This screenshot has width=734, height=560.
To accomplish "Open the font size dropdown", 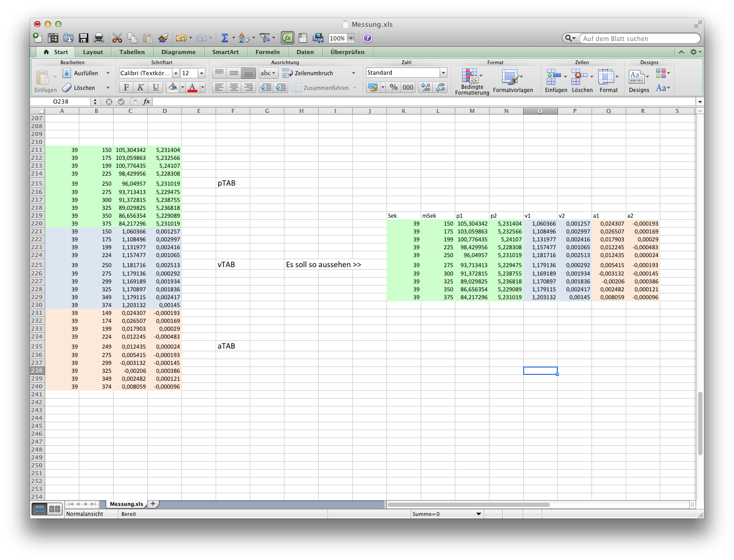I will pyautogui.click(x=201, y=73).
